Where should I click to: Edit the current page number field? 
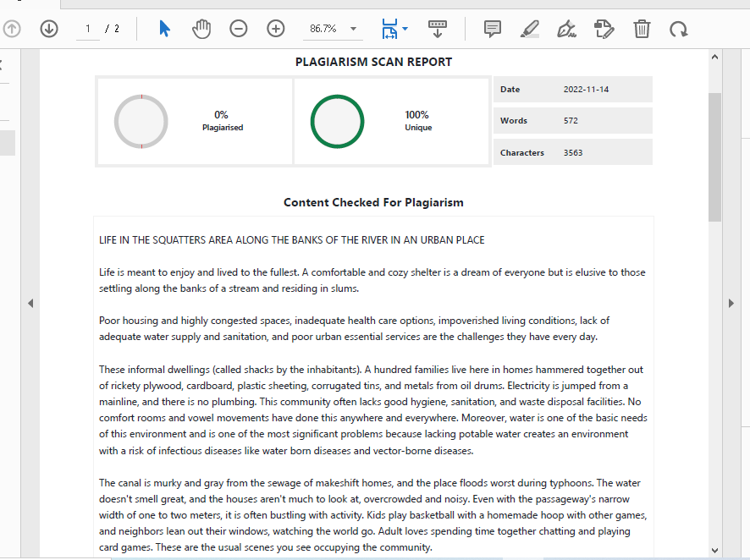(x=88, y=29)
